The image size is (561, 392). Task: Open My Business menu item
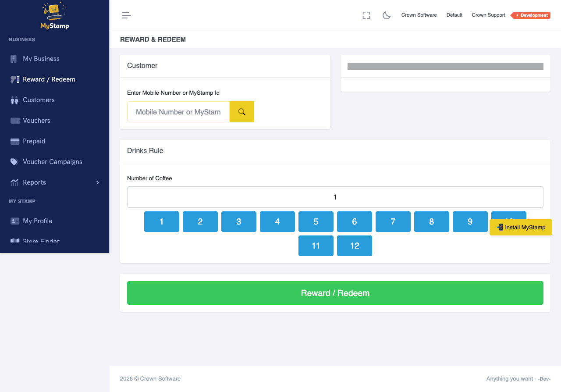point(41,59)
